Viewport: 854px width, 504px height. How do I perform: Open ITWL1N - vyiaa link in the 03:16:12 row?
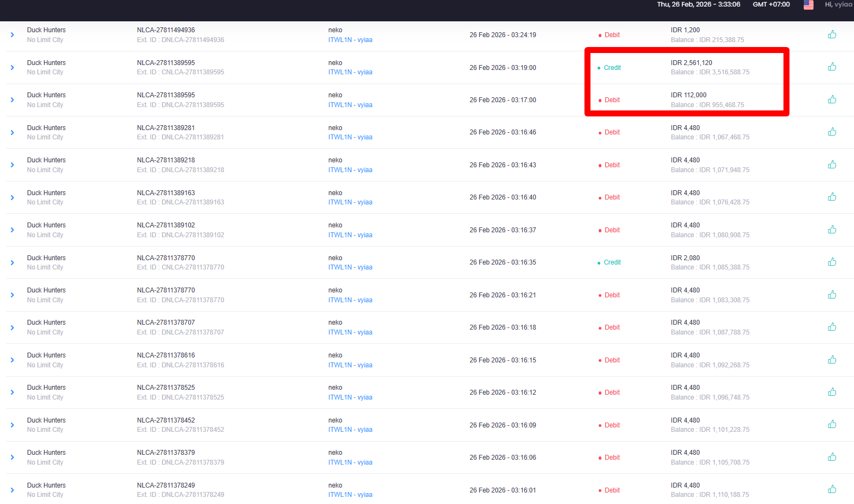pos(350,397)
